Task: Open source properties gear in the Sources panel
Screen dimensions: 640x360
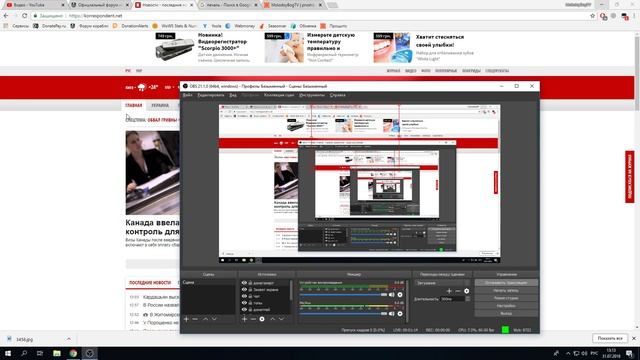Action: [x=262, y=319]
